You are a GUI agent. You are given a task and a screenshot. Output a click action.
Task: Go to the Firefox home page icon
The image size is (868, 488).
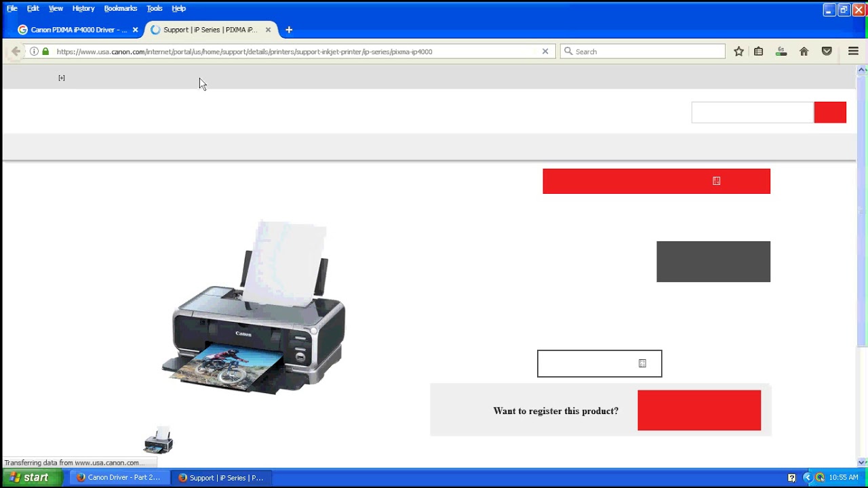pyautogui.click(x=804, y=52)
